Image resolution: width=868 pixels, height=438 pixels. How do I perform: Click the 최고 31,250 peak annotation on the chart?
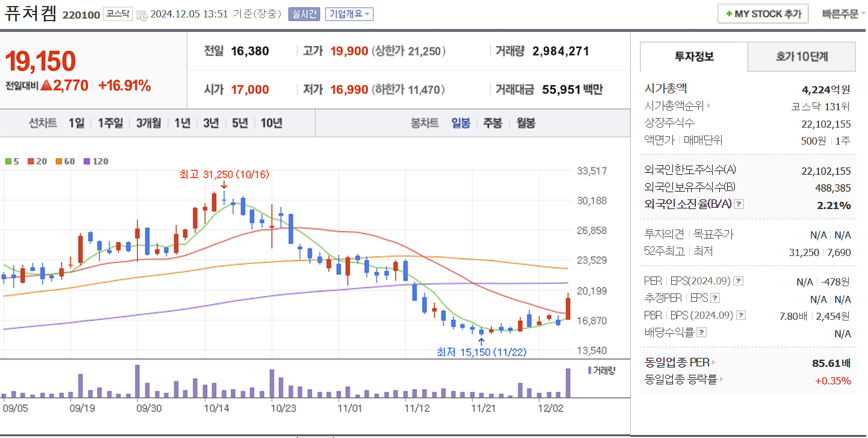point(223,175)
